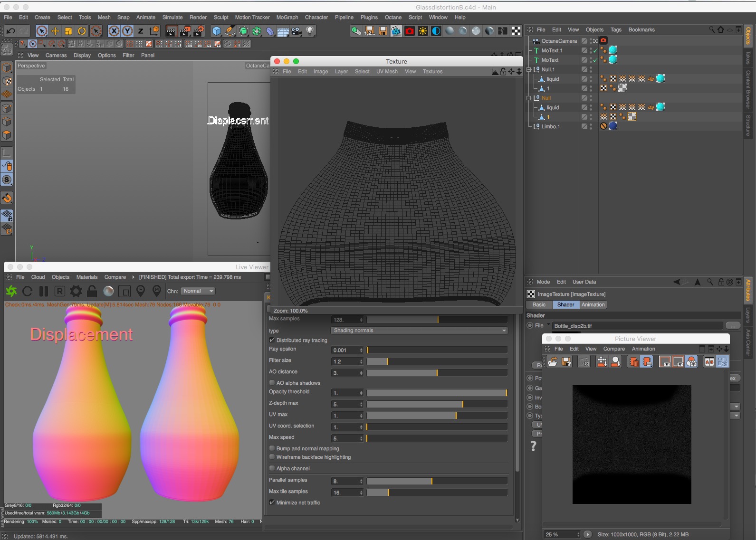756x540 pixels.
Task: Enable the Alpha channel checkbox
Action: click(x=272, y=468)
